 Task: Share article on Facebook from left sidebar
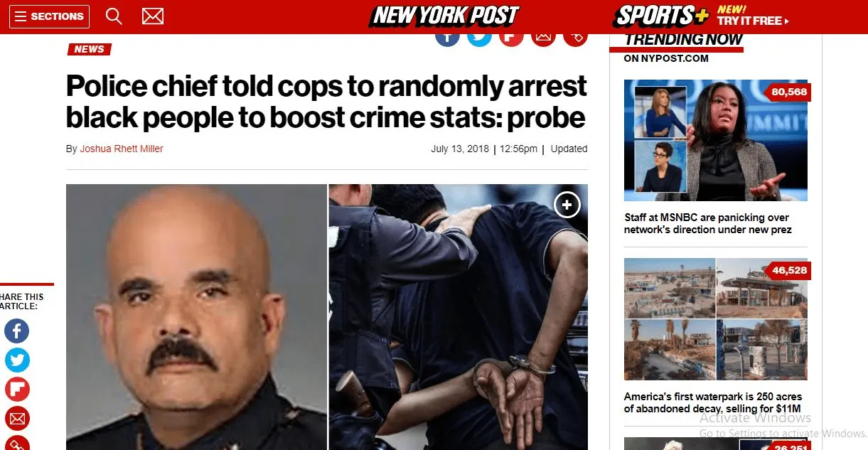tap(17, 331)
